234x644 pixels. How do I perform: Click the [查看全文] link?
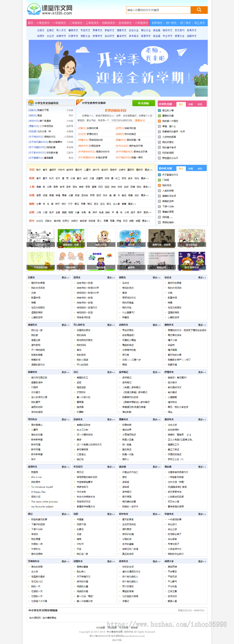point(140,120)
